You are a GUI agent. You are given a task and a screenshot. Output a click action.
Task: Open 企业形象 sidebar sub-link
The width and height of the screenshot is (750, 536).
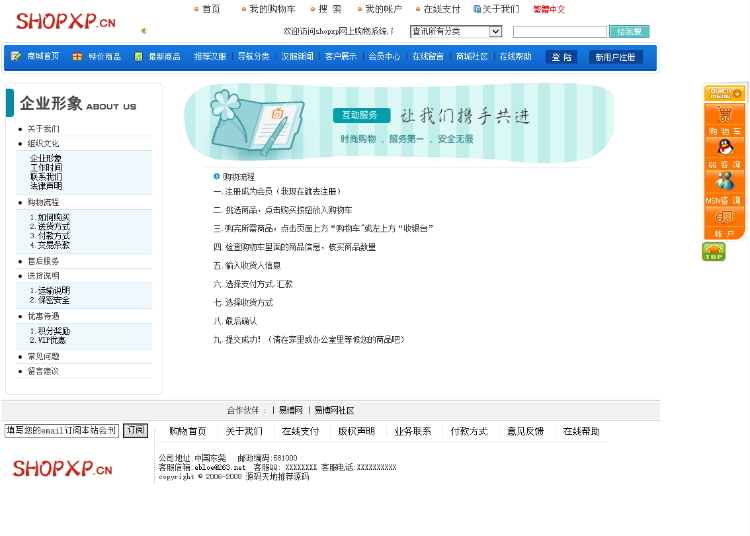(x=46, y=158)
